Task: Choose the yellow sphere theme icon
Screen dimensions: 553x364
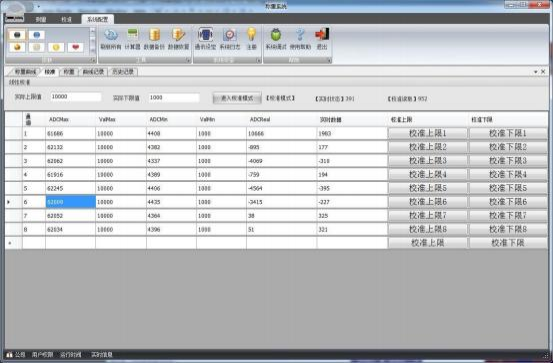Action: coord(56,47)
